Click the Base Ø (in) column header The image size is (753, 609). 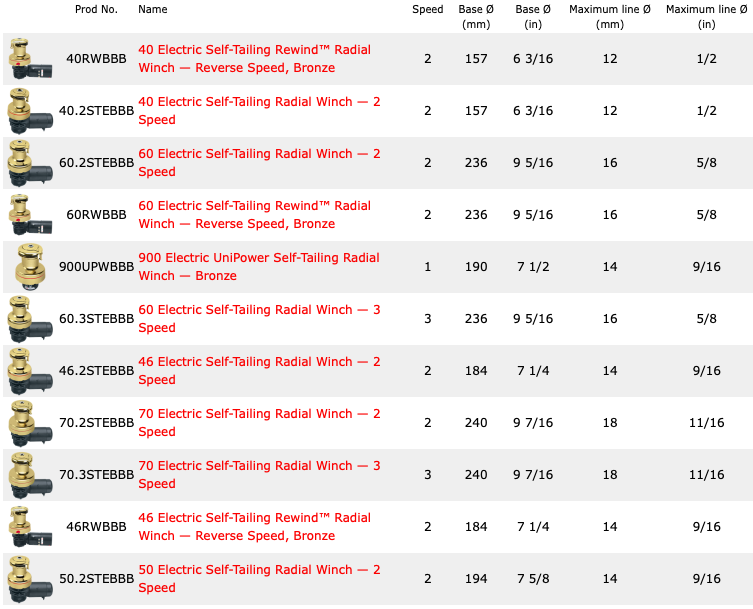coord(533,17)
